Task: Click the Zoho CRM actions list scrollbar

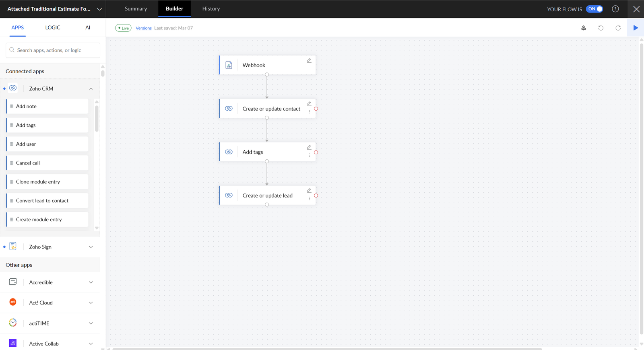Action: (x=97, y=118)
